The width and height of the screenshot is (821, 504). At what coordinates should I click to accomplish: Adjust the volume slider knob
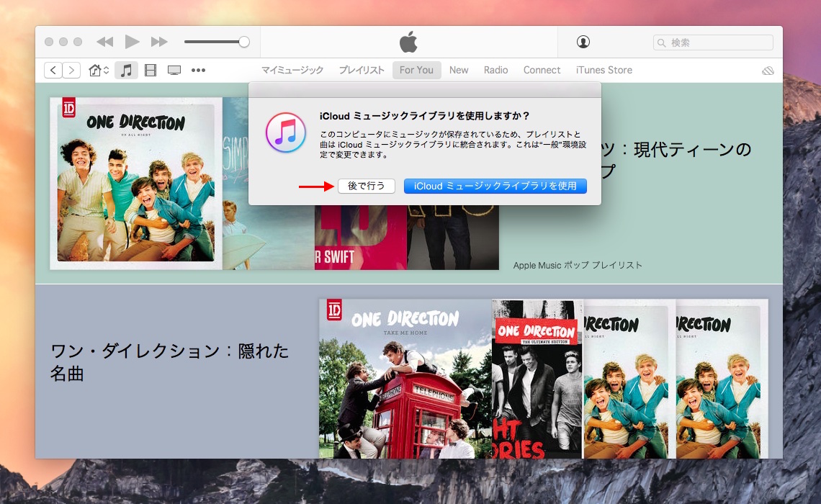[x=244, y=42]
